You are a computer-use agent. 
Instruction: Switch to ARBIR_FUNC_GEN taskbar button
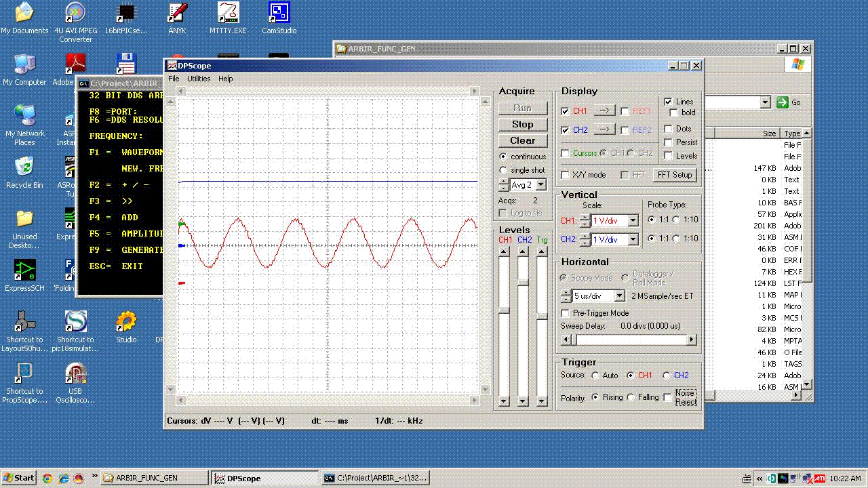[155, 478]
